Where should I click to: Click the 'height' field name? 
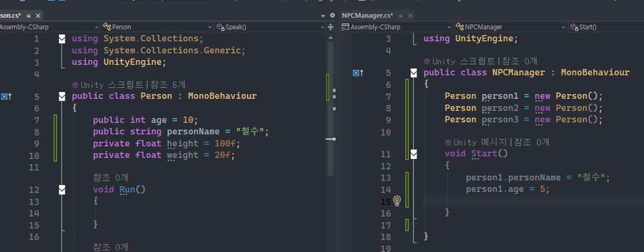183,143
